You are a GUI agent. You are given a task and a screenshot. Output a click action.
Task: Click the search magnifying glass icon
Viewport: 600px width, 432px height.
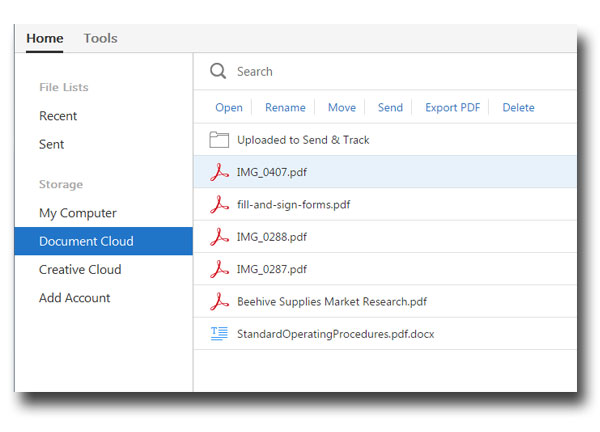pyautogui.click(x=218, y=71)
